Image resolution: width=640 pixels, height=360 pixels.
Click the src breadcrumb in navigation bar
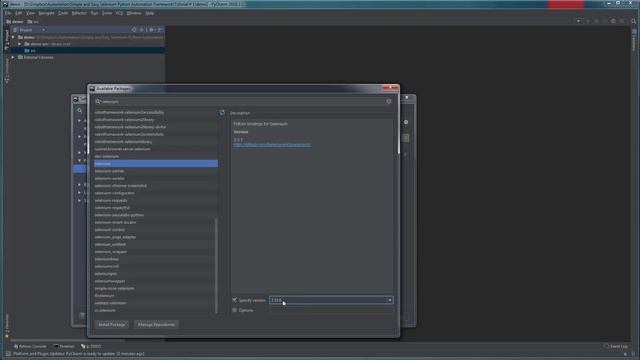pos(33,21)
